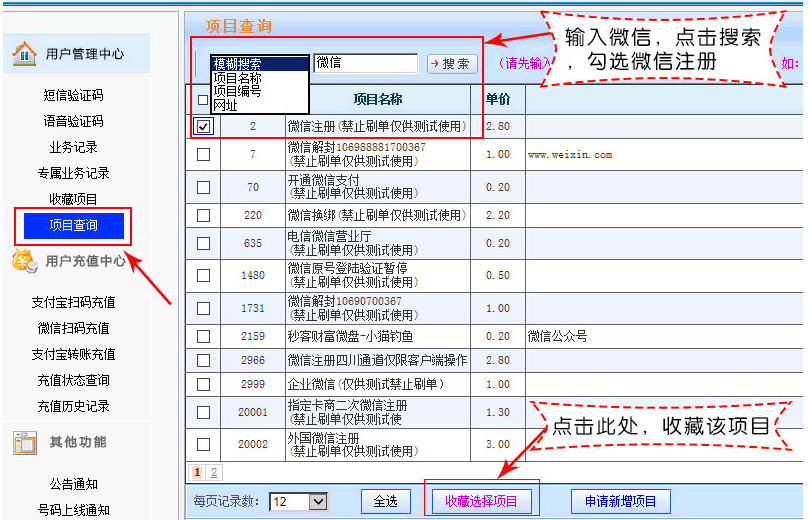This screenshot has width=809, height=520.
Task: Choose 模糊搜索 in the search type list
Action: point(260,64)
